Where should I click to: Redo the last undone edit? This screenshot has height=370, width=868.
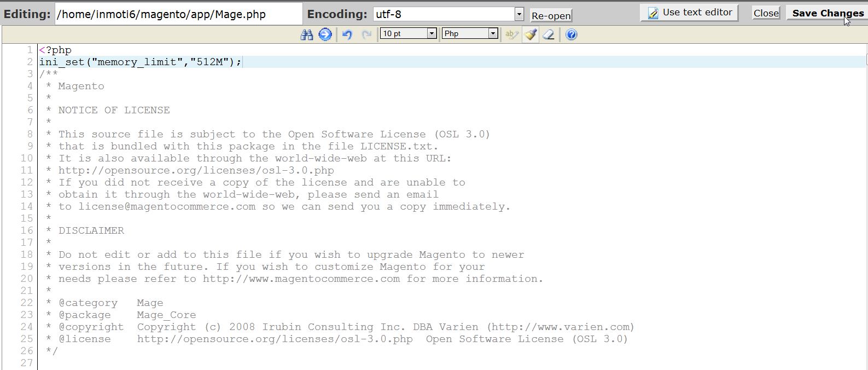click(366, 34)
